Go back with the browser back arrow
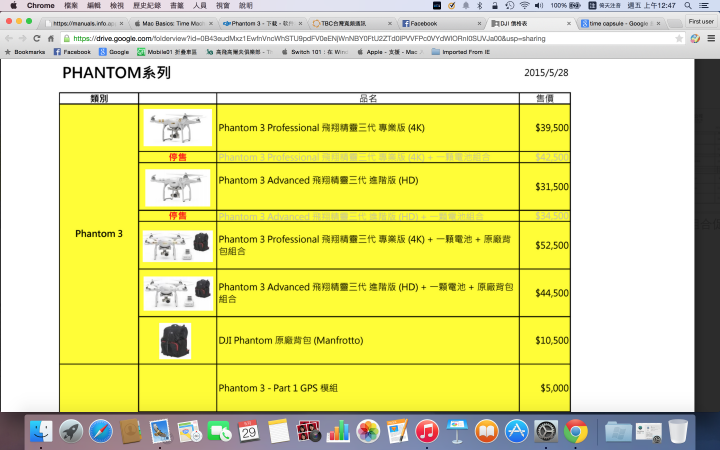Screen dimensions: 720x450 pos(9,39)
